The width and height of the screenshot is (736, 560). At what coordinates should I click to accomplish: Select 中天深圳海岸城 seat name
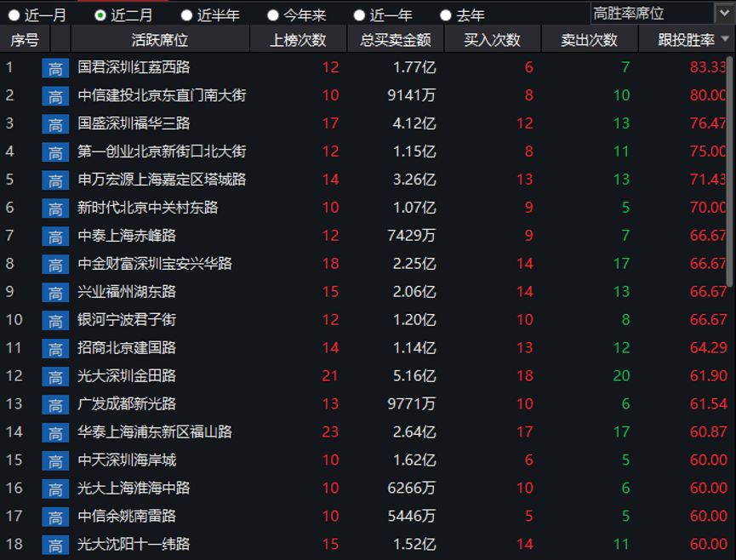pos(127,460)
